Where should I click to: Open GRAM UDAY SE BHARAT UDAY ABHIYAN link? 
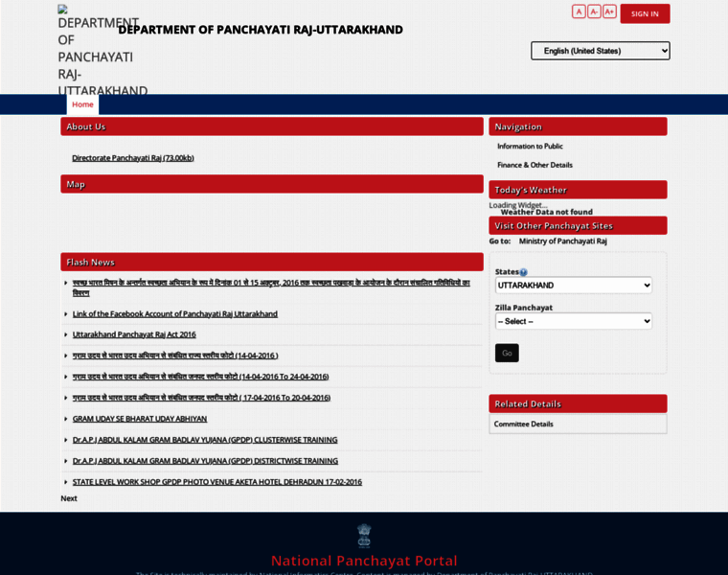click(x=140, y=419)
